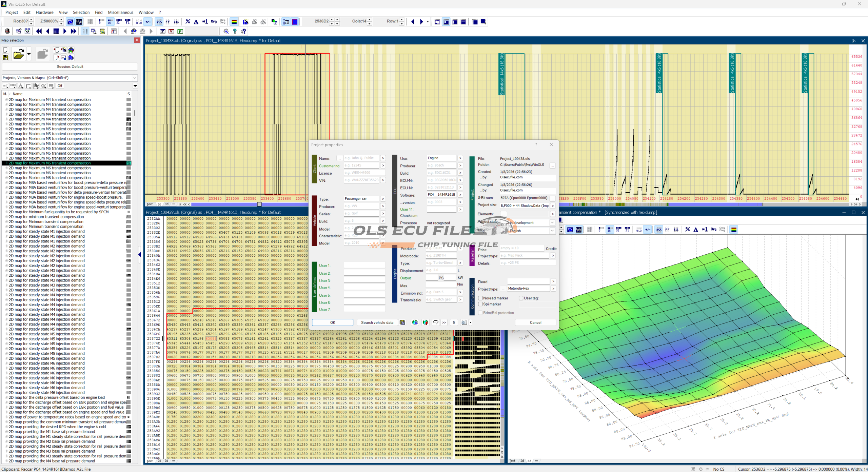Click the 255 decimal display icon
Image resolution: width=868 pixels, height=472 pixels.
coord(159,22)
